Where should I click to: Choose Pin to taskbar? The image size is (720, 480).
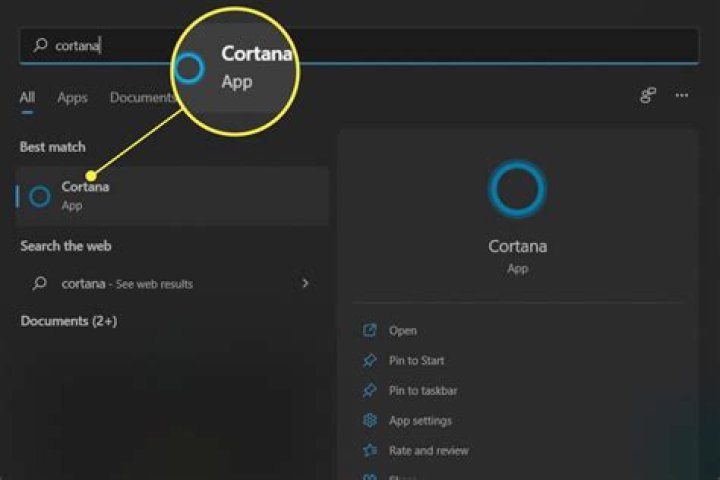[x=423, y=391]
